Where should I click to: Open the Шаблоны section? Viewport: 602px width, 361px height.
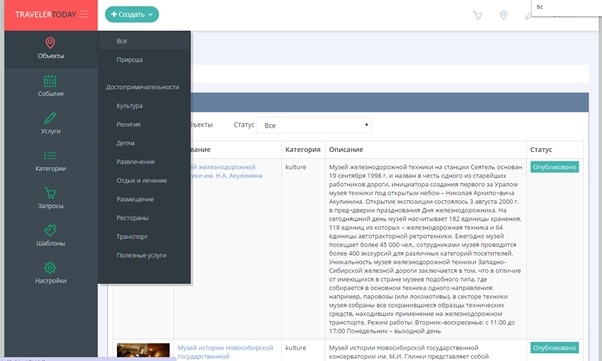point(51,236)
